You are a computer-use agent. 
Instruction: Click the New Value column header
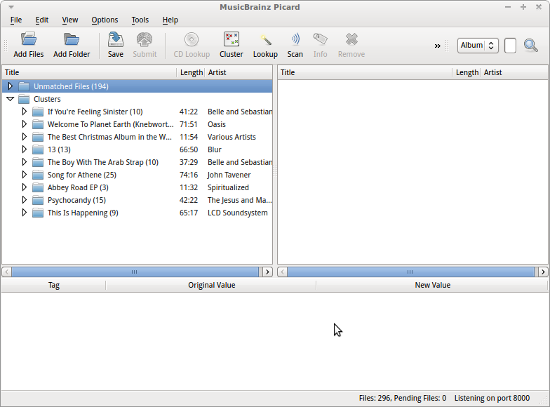432,285
